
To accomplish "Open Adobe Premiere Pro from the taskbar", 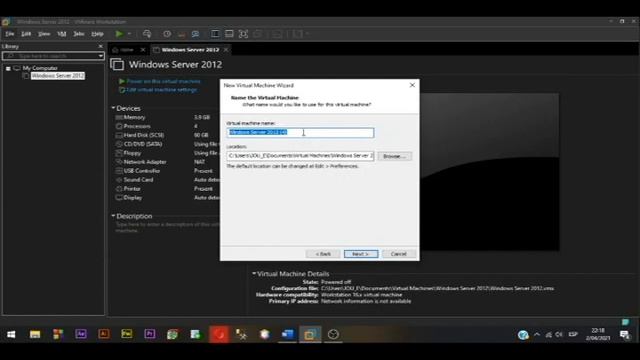I will 149,335.
